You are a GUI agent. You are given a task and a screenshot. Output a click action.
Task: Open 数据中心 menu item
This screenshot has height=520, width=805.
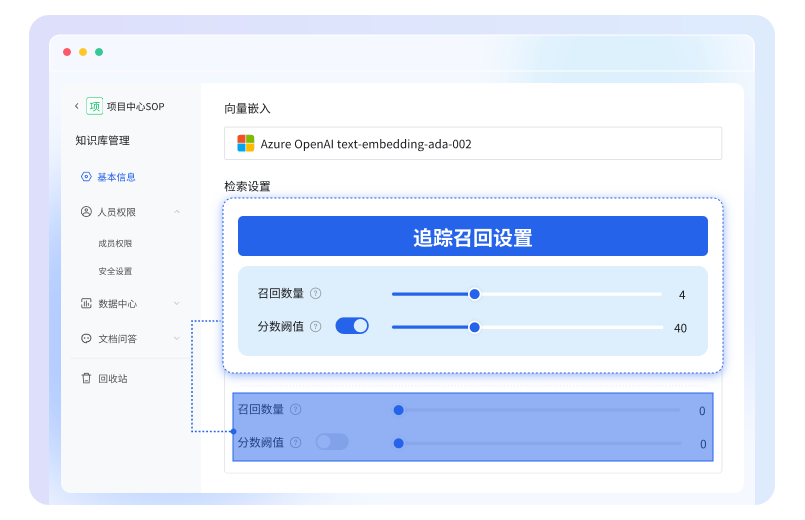coord(118,304)
